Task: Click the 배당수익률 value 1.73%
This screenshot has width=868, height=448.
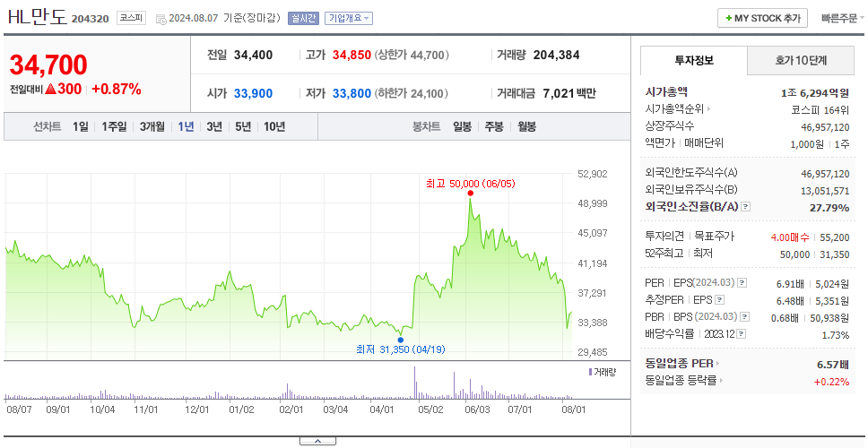Action: point(836,334)
